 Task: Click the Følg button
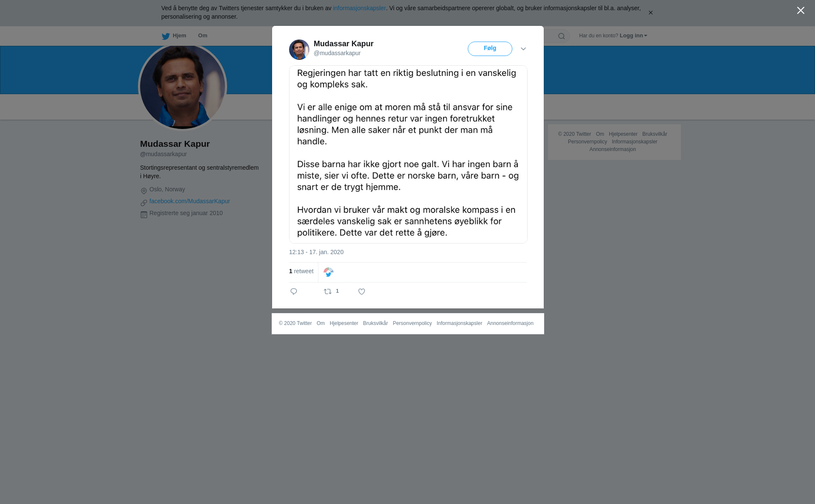click(x=490, y=49)
